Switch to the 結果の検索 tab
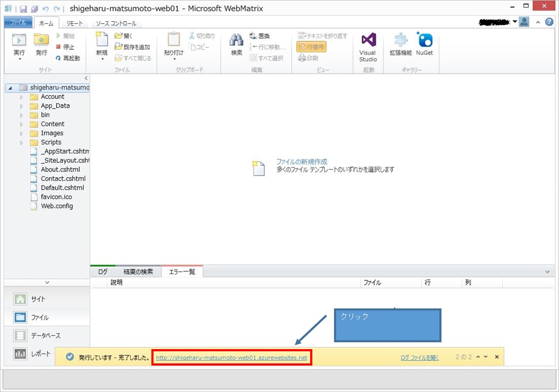Image resolution: width=559 pixels, height=392 pixels. coord(138,272)
